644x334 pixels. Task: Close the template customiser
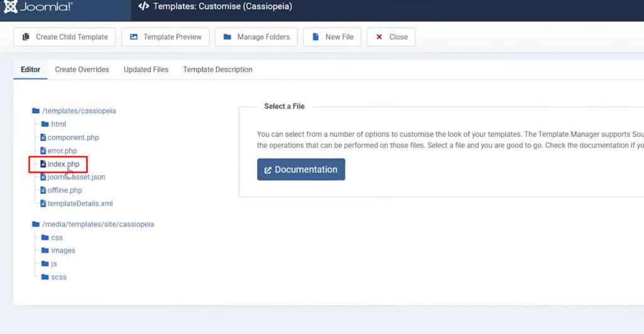click(x=391, y=37)
